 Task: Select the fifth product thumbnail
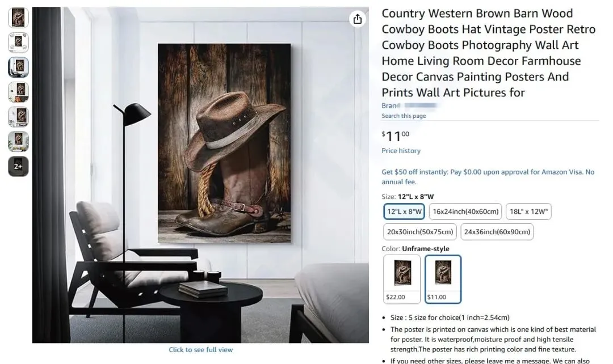point(18,117)
